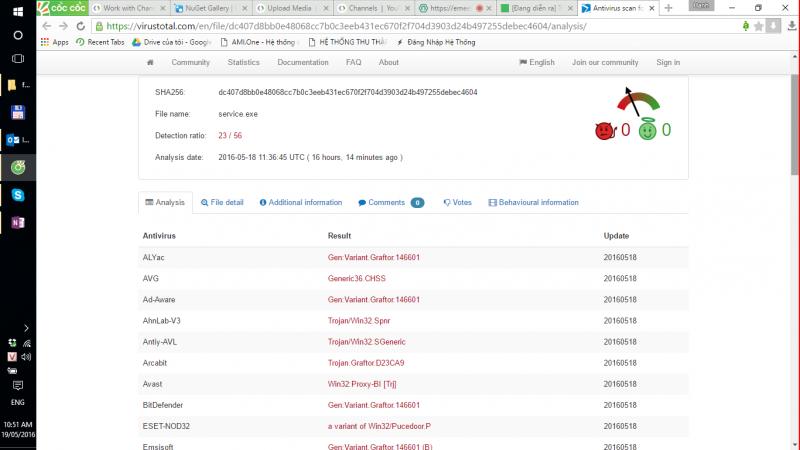Viewport: 800px width, 450px height.
Task: Click the file name service.exe
Action: coord(238,114)
